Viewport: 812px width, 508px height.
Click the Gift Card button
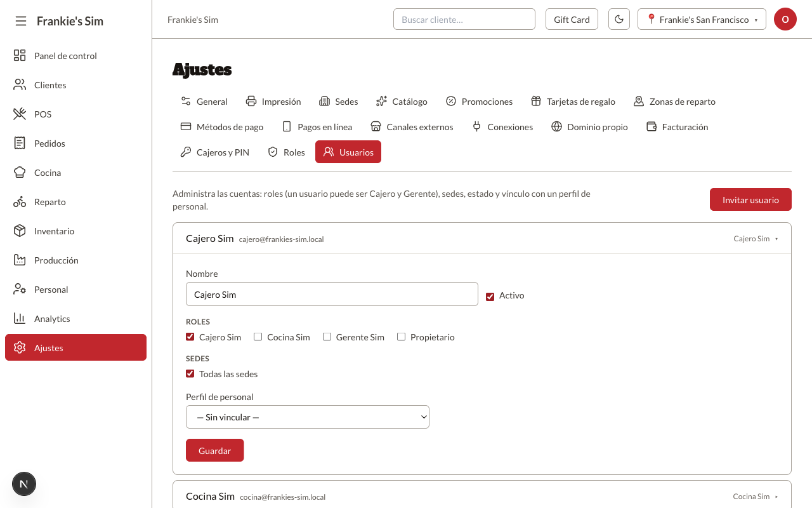click(572, 19)
